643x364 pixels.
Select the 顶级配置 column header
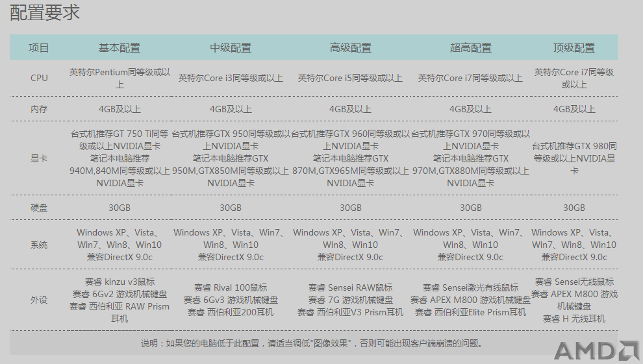[574, 48]
